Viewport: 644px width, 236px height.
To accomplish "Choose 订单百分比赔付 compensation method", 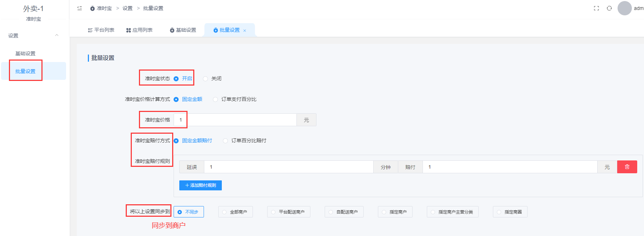I will 225,141.
